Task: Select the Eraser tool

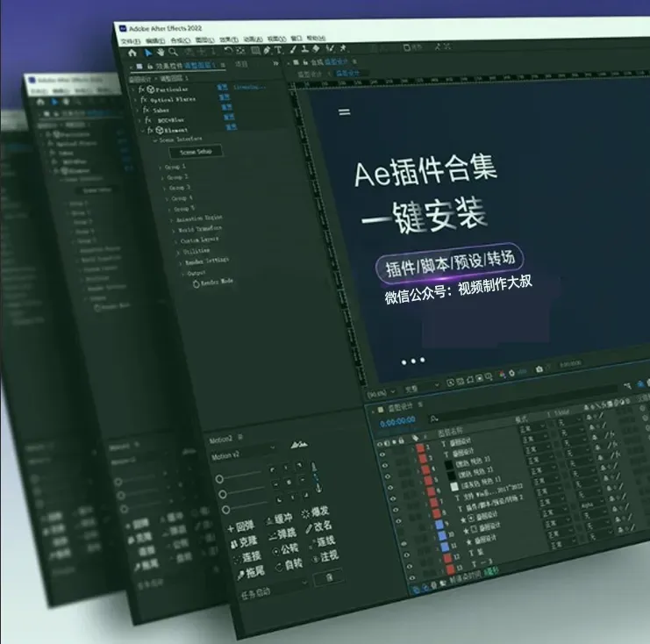Action: [317, 48]
